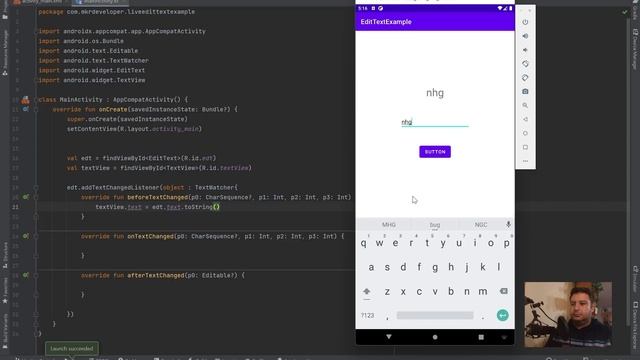
Task: Tap the keyboard space bar
Action: [435, 315]
